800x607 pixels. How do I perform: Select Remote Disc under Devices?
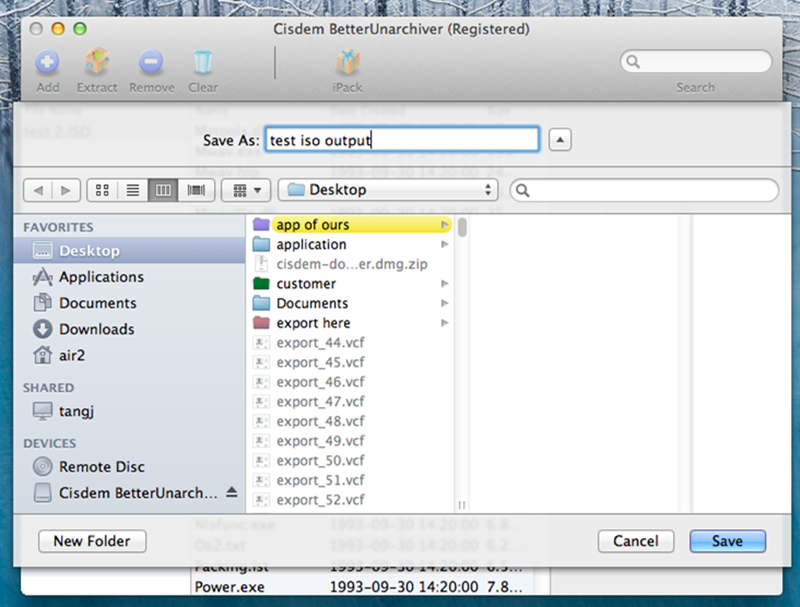[x=129, y=466]
